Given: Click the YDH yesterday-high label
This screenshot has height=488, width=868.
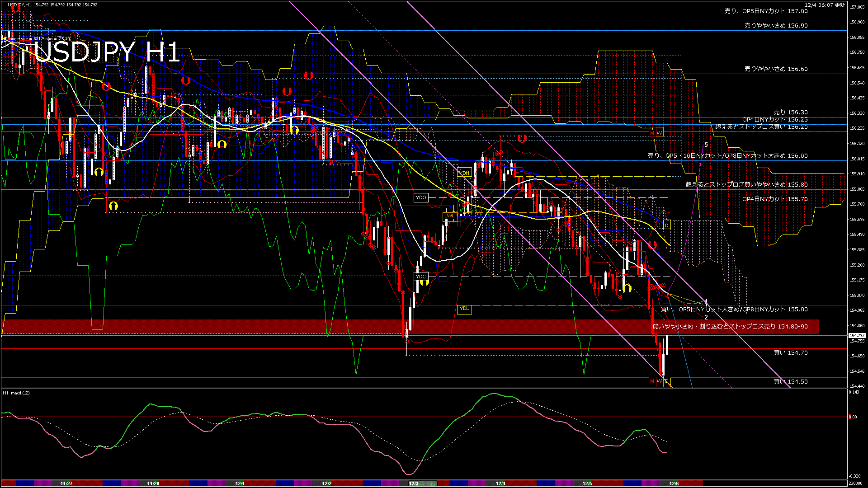Looking at the screenshot, I should [x=464, y=173].
